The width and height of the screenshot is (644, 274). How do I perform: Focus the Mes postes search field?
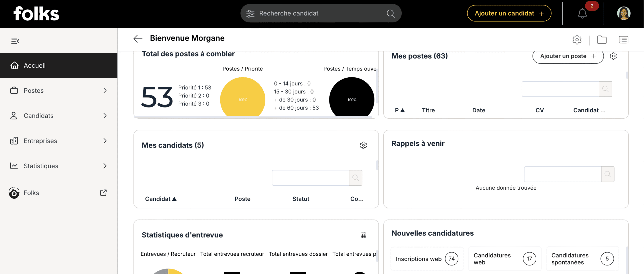coord(560,89)
